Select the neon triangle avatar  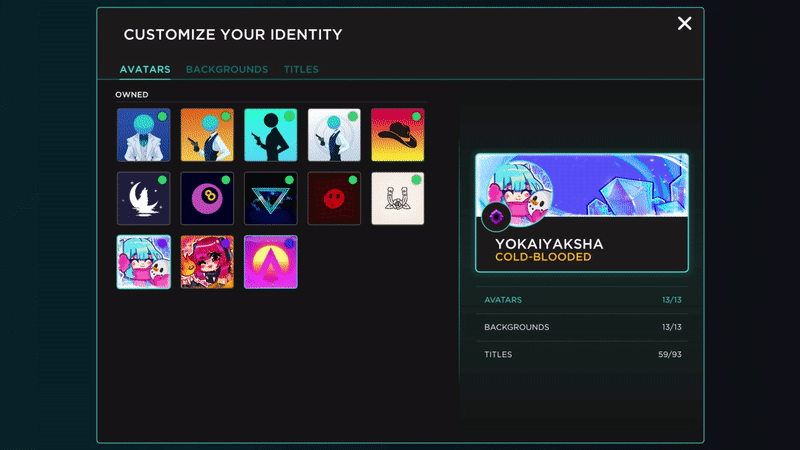(271, 198)
